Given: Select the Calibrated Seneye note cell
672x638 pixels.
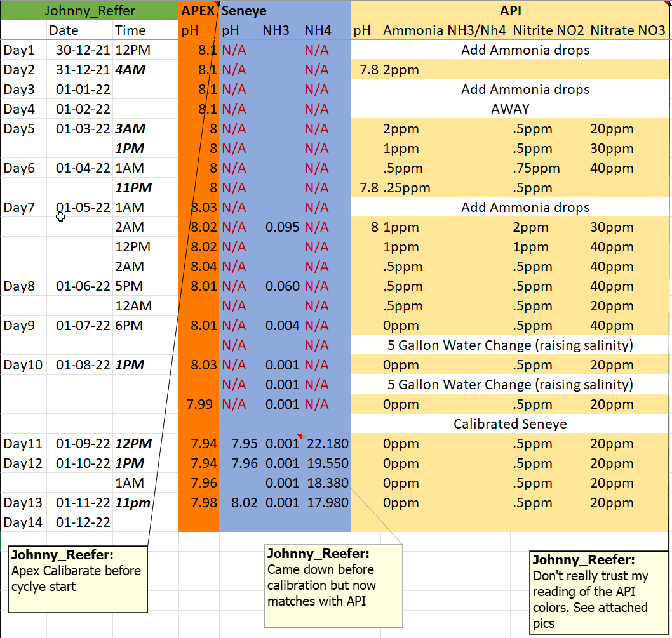Looking at the screenshot, I should pos(510,424).
